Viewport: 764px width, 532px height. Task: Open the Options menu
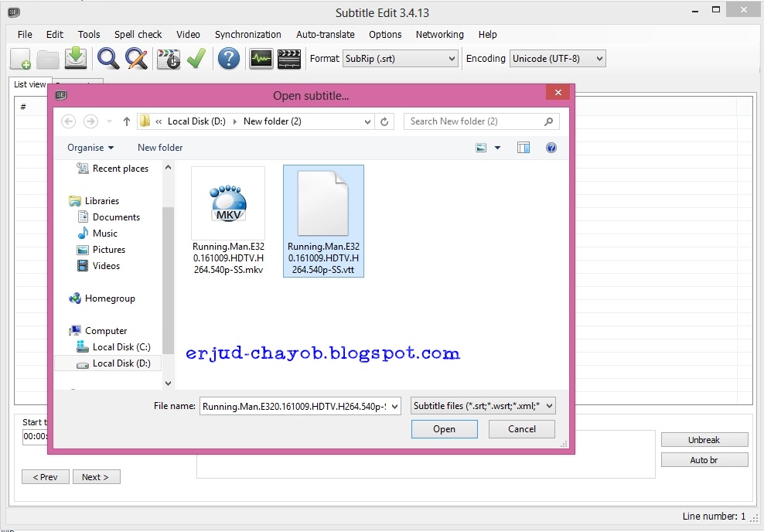click(x=385, y=35)
